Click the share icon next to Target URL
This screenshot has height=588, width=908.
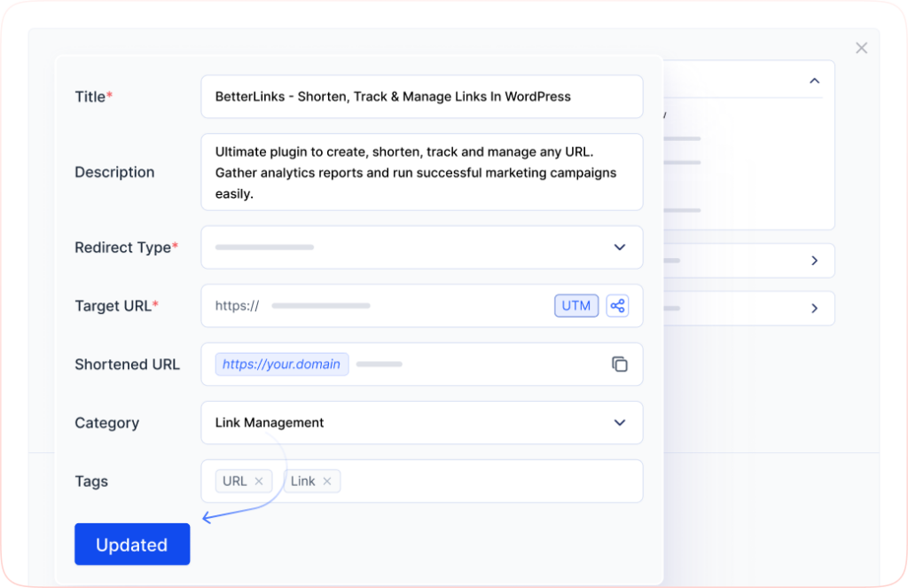pos(617,305)
